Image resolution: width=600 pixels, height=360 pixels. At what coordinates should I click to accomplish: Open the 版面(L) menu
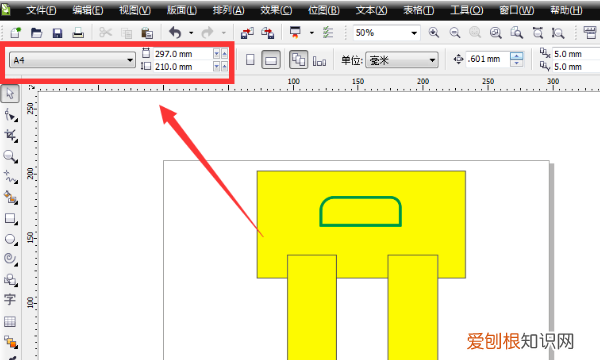coord(182,10)
